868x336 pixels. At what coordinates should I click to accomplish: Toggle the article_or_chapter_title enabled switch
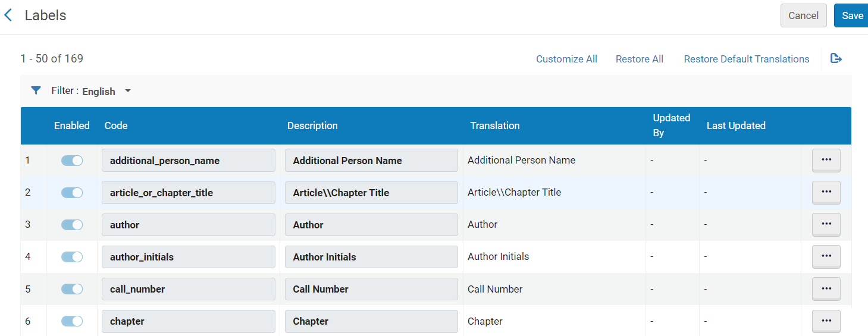pos(72,193)
